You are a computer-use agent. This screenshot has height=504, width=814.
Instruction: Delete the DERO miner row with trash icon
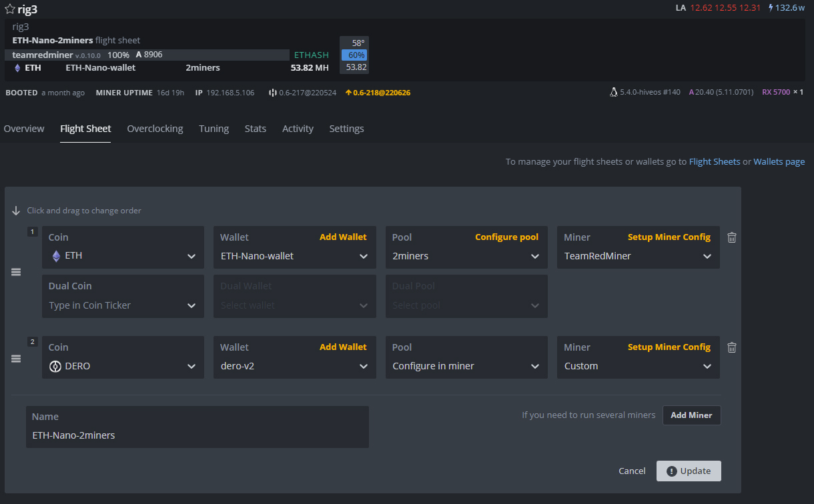point(732,347)
